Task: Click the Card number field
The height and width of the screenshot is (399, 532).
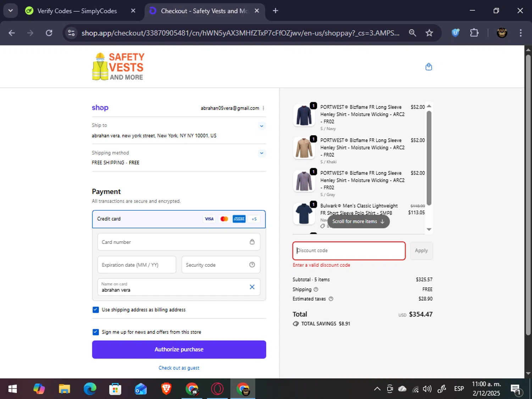Action: click(x=179, y=242)
